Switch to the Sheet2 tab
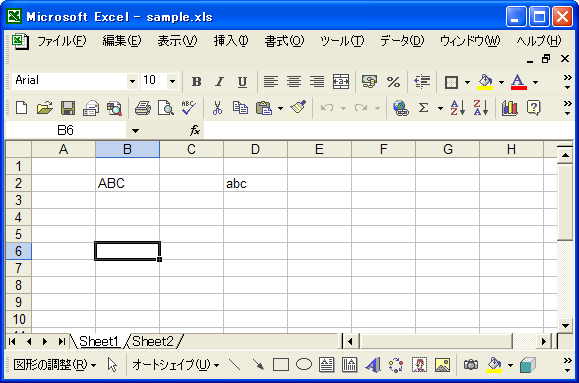The height and width of the screenshot is (383, 579). click(153, 341)
